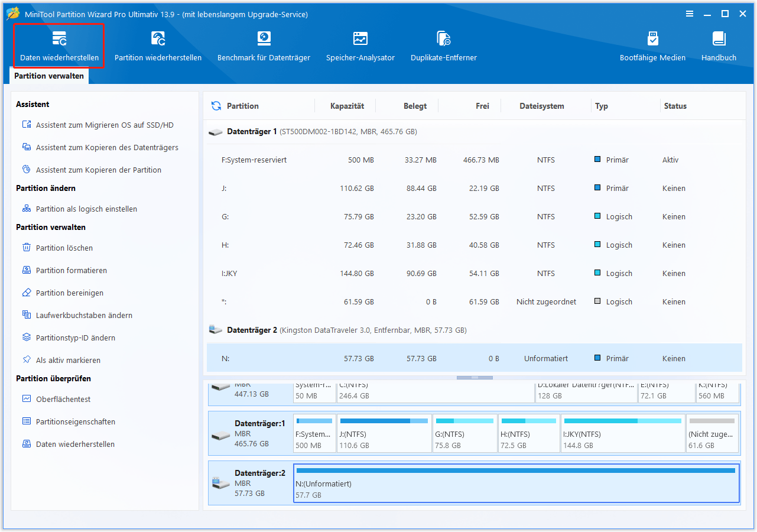757x532 pixels.
Task: Select the unallocated *: partition row
Action: (475, 302)
